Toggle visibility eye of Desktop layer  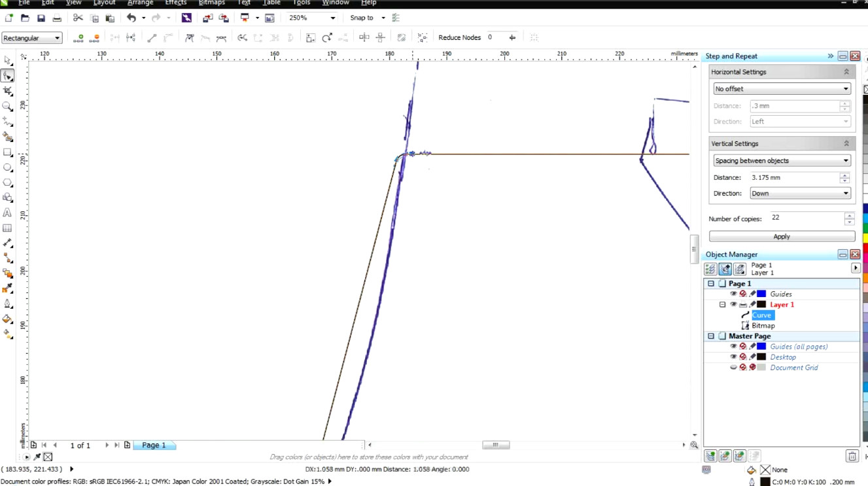click(733, 357)
